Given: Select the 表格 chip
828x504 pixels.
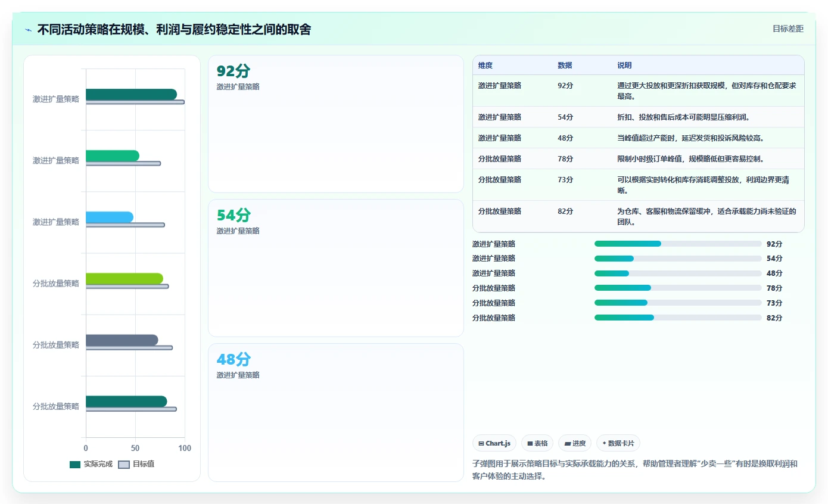Looking at the screenshot, I should click(x=537, y=443).
